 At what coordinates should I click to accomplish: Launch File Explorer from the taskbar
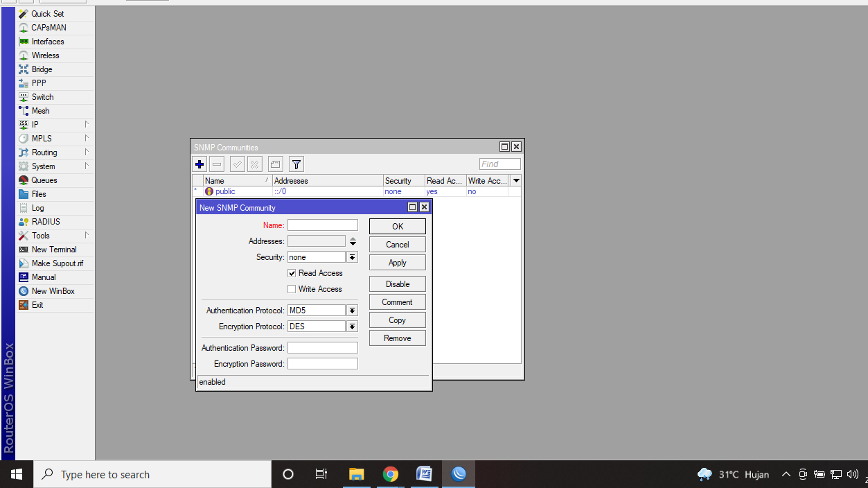[x=356, y=474]
